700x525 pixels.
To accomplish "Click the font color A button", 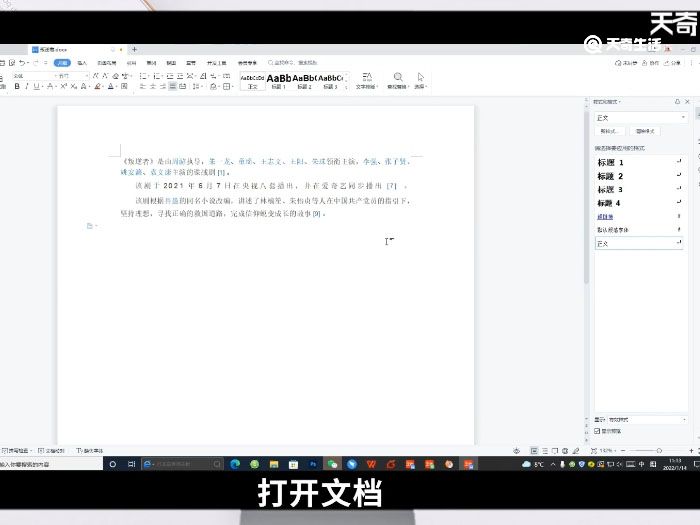I will 111,86.
